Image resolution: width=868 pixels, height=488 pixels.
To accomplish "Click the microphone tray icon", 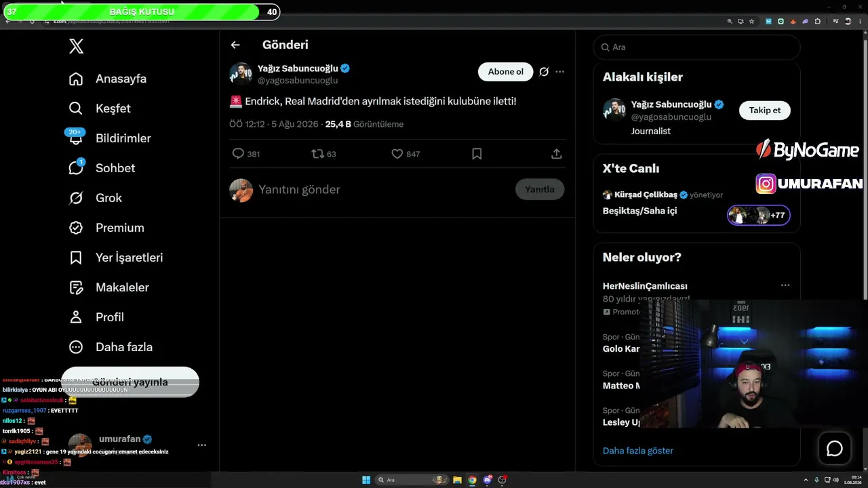I will click(x=816, y=480).
